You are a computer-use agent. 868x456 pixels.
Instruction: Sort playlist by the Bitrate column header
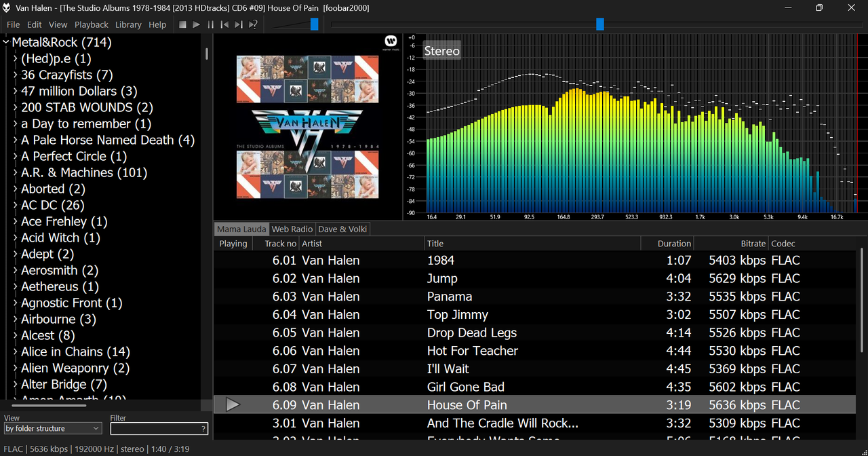(731, 244)
